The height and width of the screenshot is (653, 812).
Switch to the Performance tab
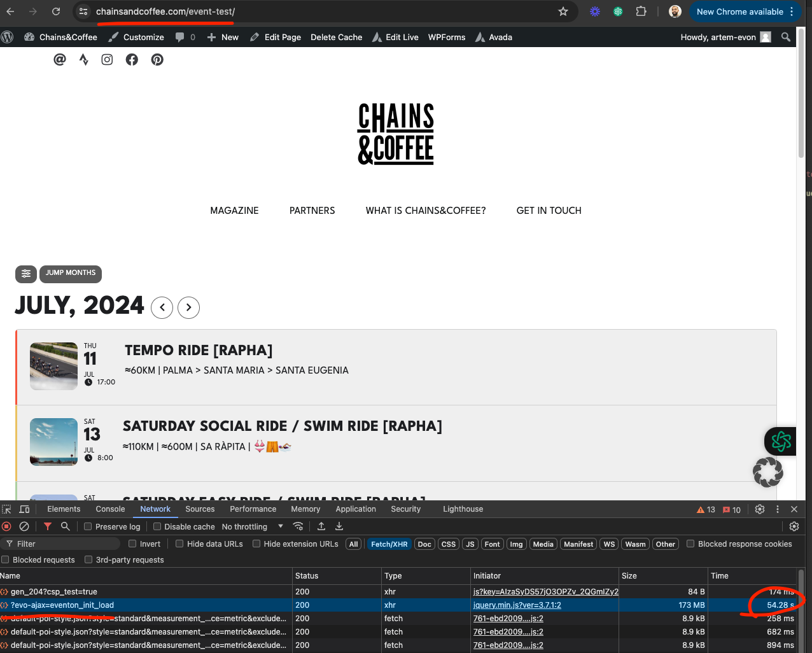(x=253, y=509)
